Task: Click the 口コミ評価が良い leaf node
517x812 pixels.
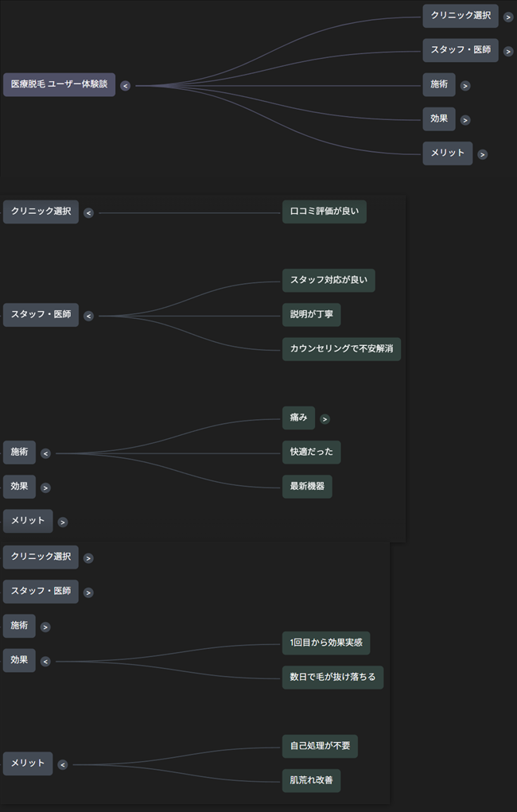Action: coord(324,212)
